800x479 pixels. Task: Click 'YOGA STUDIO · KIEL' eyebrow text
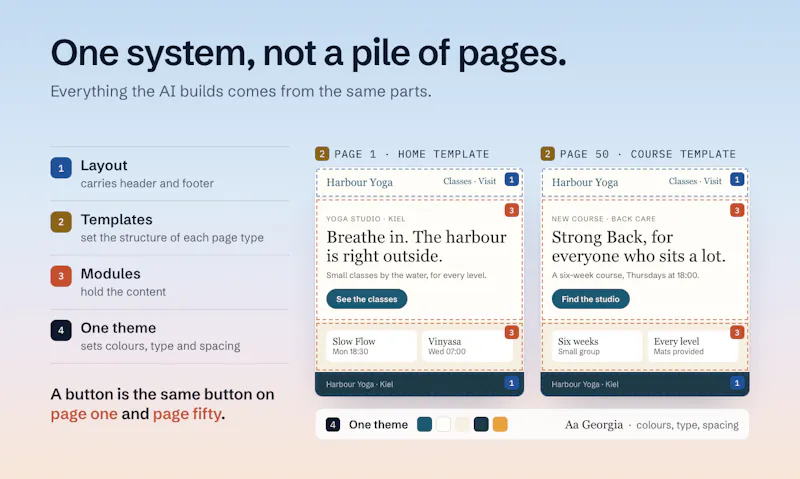[366, 219]
